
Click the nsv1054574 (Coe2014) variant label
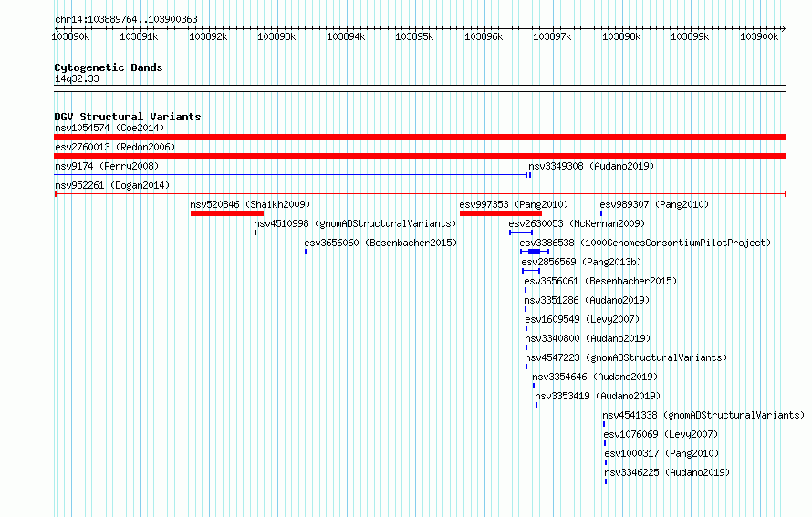(x=109, y=128)
